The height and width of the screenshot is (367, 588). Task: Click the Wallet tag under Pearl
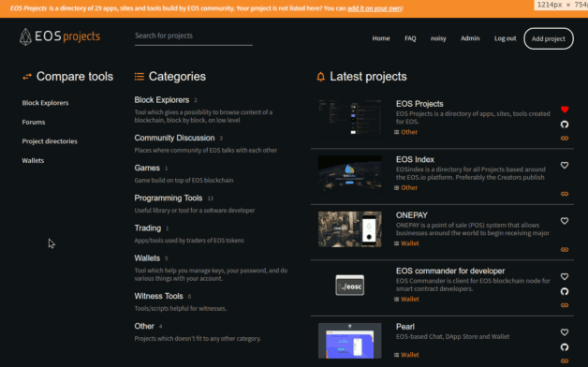pos(410,355)
